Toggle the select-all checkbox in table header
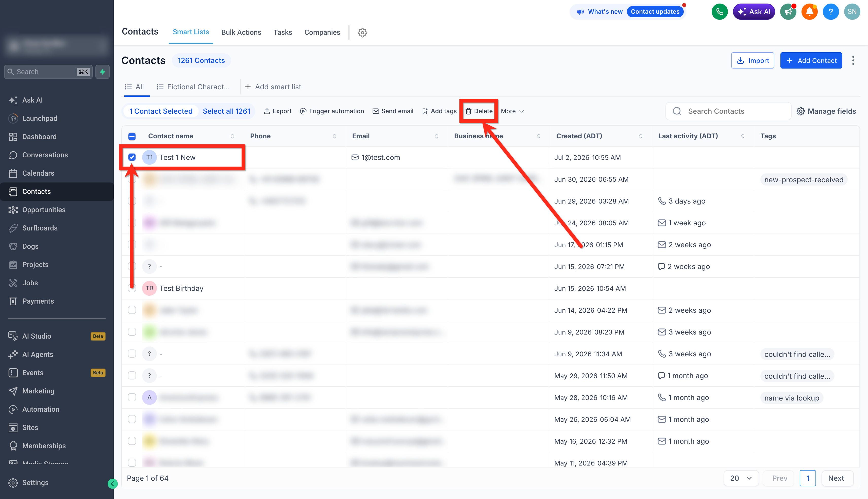The image size is (868, 499). (132, 136)
